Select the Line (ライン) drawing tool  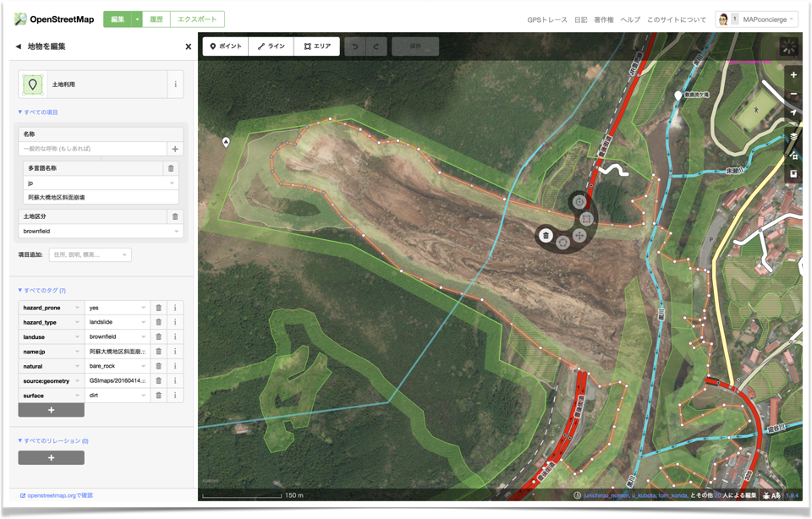point(272,46)
